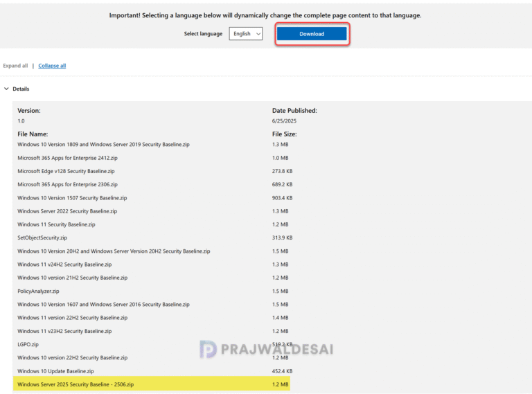Click the 452.4 KB file size
This screenshot has height=394, width=532.
tap(282, 371)
